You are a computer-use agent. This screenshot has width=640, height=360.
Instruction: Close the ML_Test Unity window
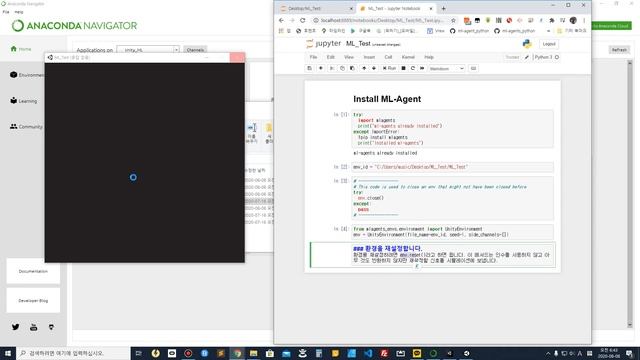click(x=237, y=58)
